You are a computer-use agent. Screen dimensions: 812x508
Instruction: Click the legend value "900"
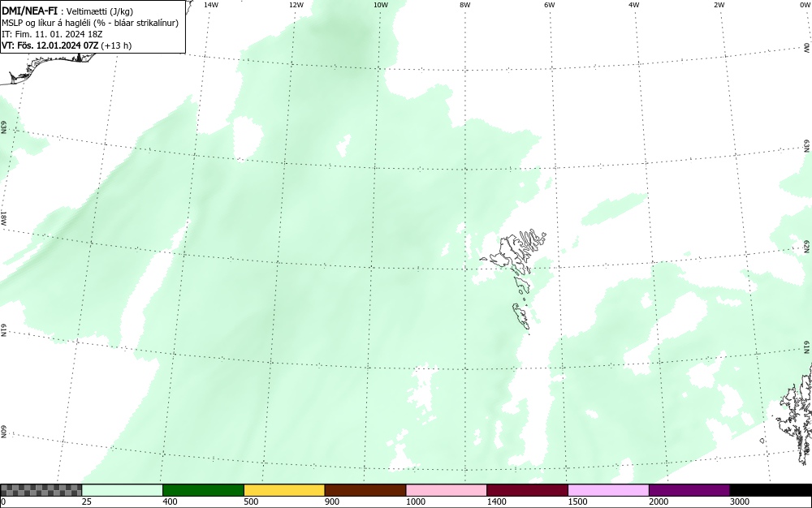click(332, 502)
